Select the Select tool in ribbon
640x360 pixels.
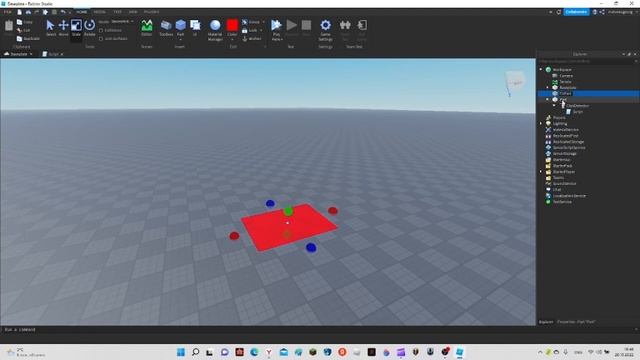click(x=51, y=28)
